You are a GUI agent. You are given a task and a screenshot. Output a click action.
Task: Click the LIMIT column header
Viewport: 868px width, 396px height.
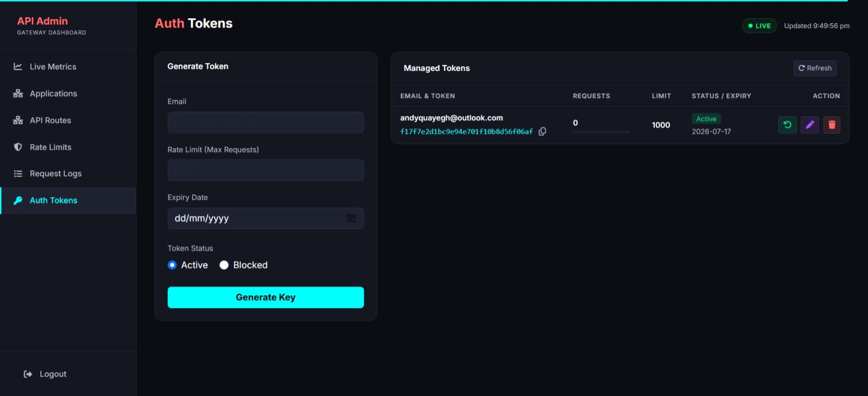tap(661, 96)
